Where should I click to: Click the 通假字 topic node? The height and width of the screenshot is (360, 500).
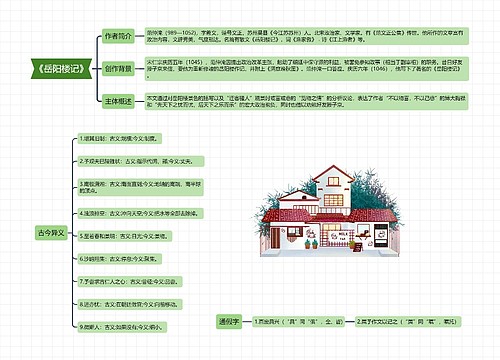[x=229, y=322]
